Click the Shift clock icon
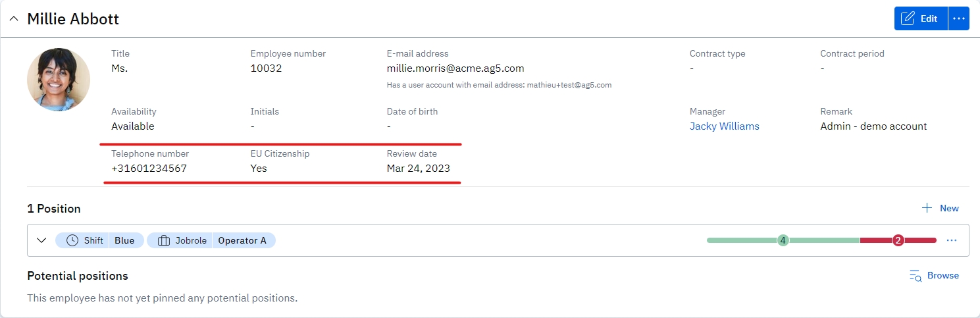This screenshot has height=318, width=980. coord(72,240)
